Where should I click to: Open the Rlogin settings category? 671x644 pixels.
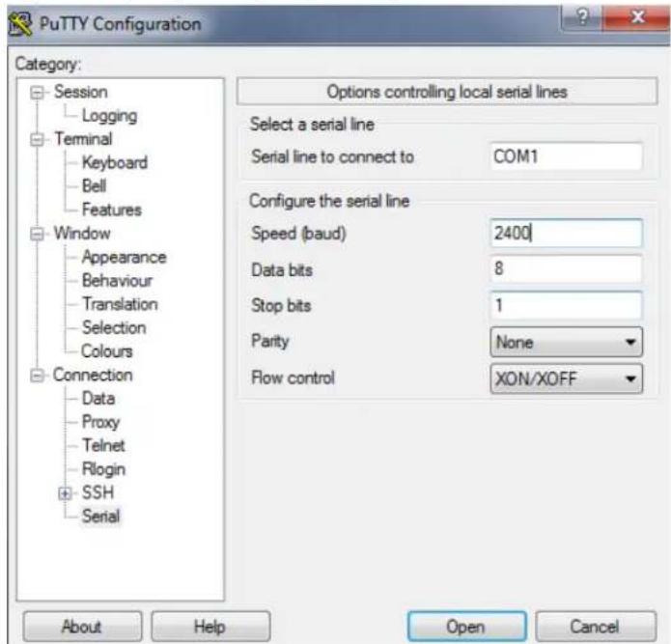pos(103,469)
